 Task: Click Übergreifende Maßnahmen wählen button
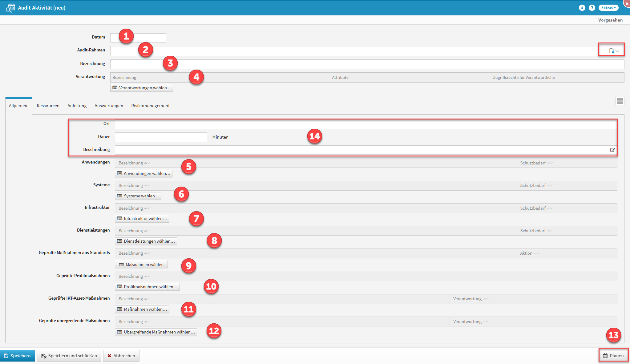[156, 332]
